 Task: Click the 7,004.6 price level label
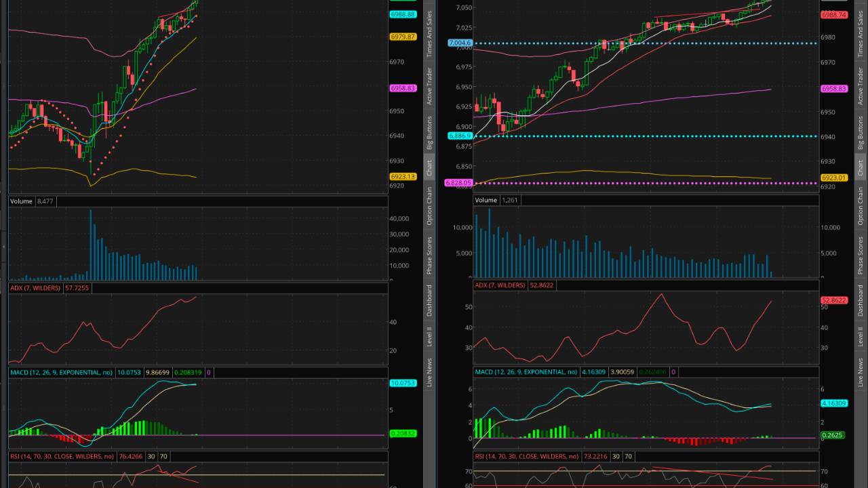[x=459, y=43]
